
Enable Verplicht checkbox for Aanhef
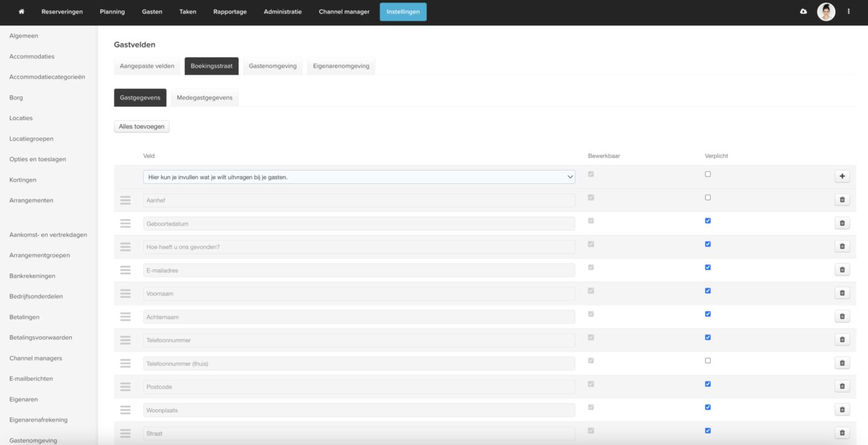click(x=708, y=197)
